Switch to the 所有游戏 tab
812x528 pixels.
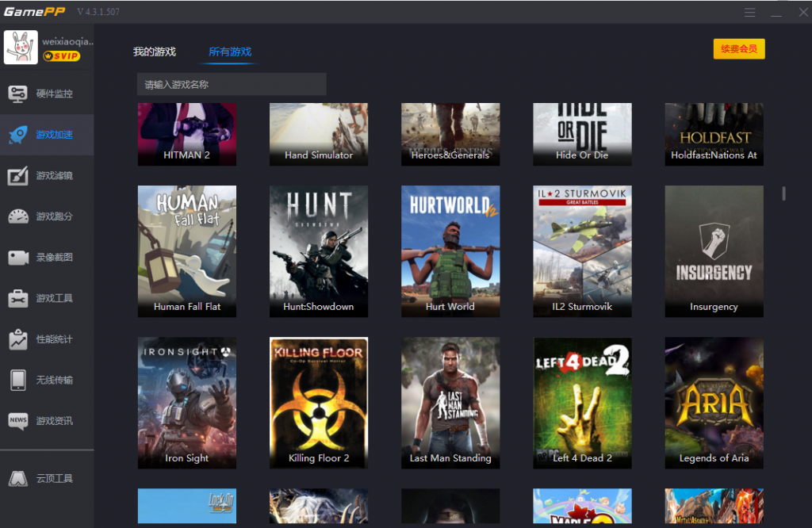[230, 52]
